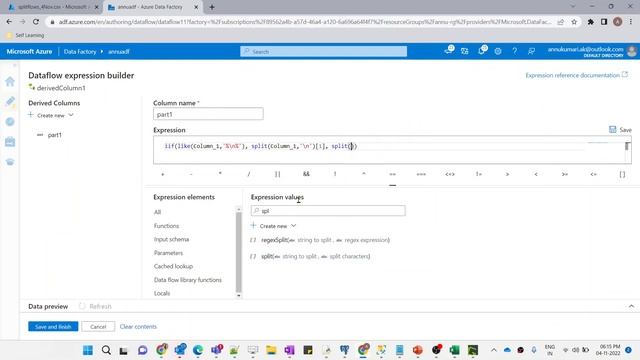Open Windows taskbar Search
Viewport: 640px width, 360px height.
[x=106, y=350]
